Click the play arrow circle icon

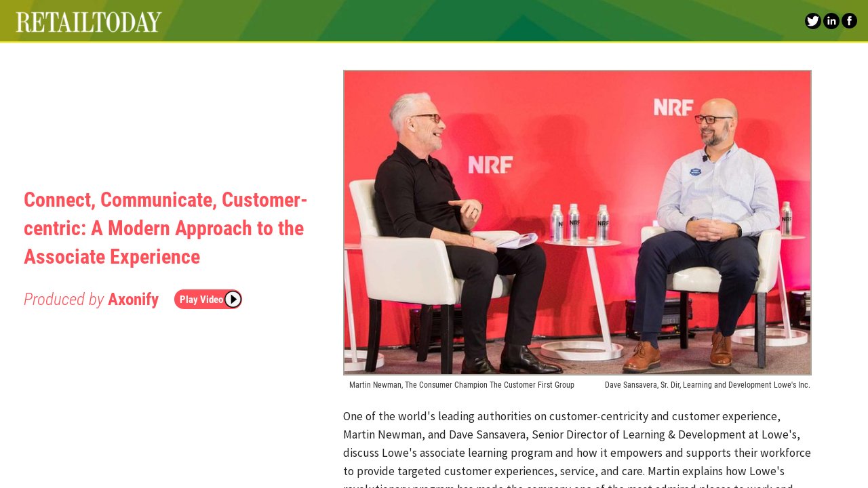click(x=233, y=300)
